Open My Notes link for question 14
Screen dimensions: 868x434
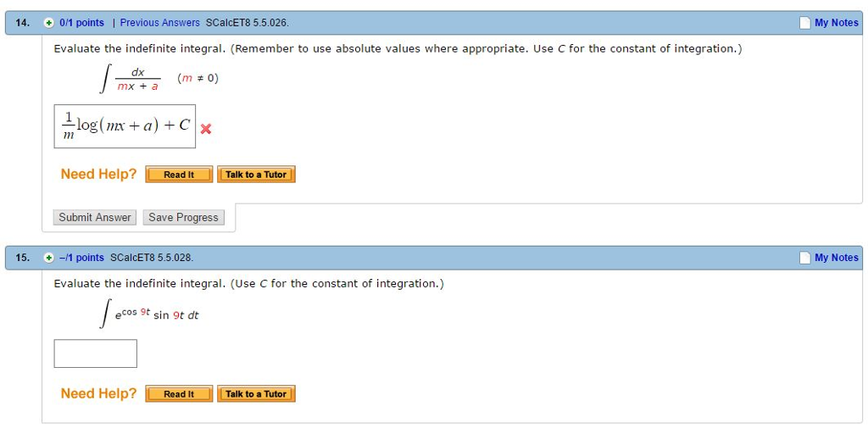(836, 23)
